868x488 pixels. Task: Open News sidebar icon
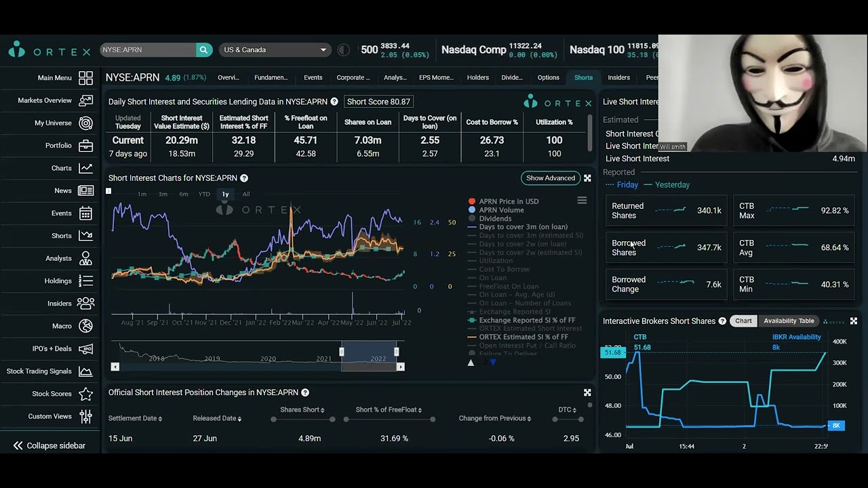(x=85, y=191)
